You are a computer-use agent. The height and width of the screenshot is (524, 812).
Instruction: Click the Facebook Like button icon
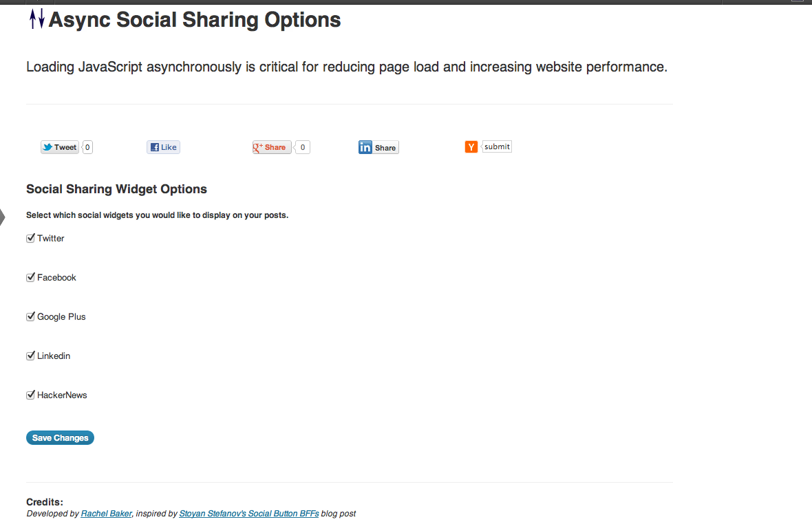click(154, 147)
